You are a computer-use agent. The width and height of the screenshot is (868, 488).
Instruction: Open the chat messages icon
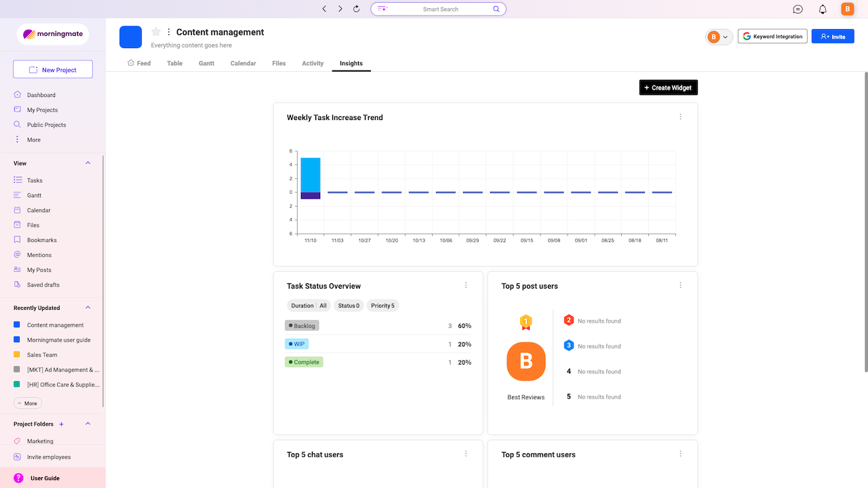798,9
